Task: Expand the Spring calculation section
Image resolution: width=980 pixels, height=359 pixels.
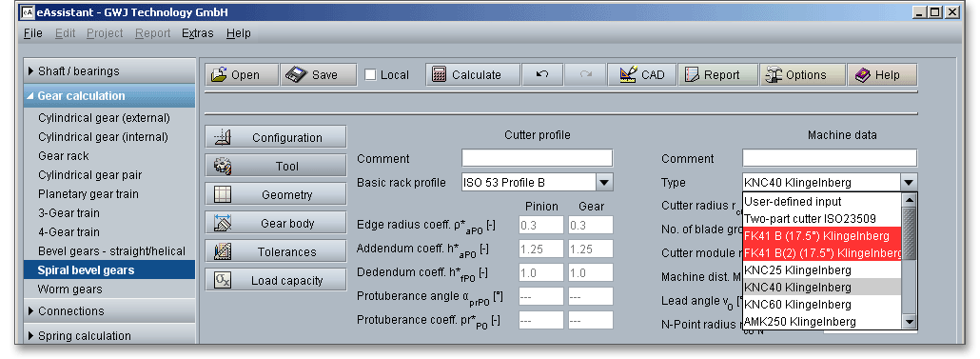Action: (x=108, y=335)
